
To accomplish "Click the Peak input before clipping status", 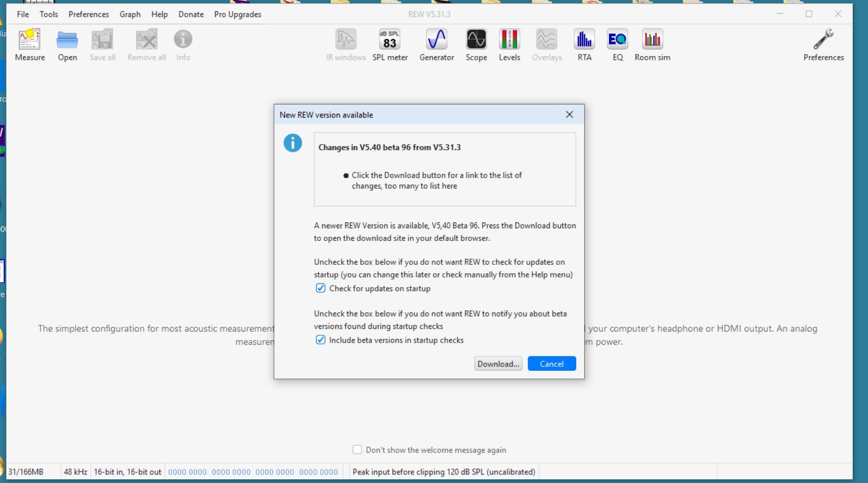I will click(444, 472).
